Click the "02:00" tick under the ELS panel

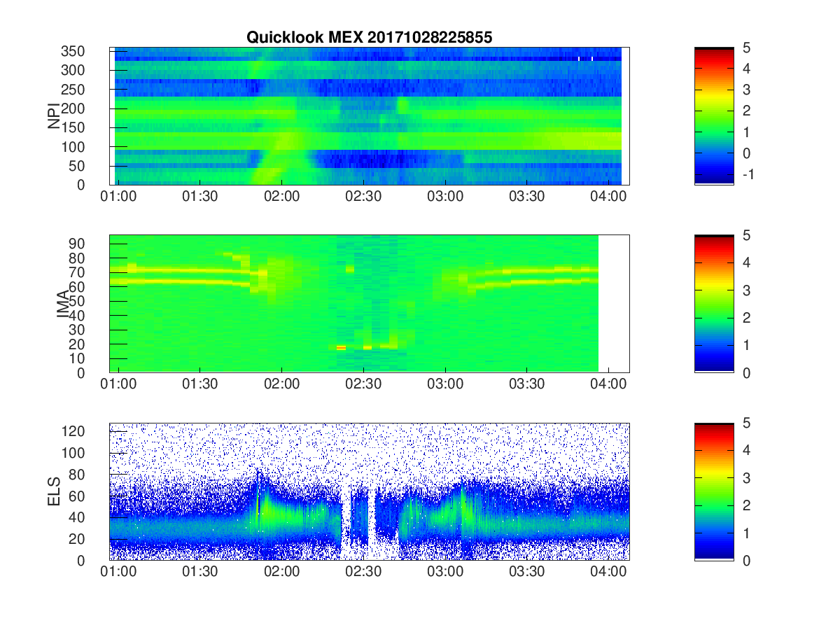(x=282, y=573)
